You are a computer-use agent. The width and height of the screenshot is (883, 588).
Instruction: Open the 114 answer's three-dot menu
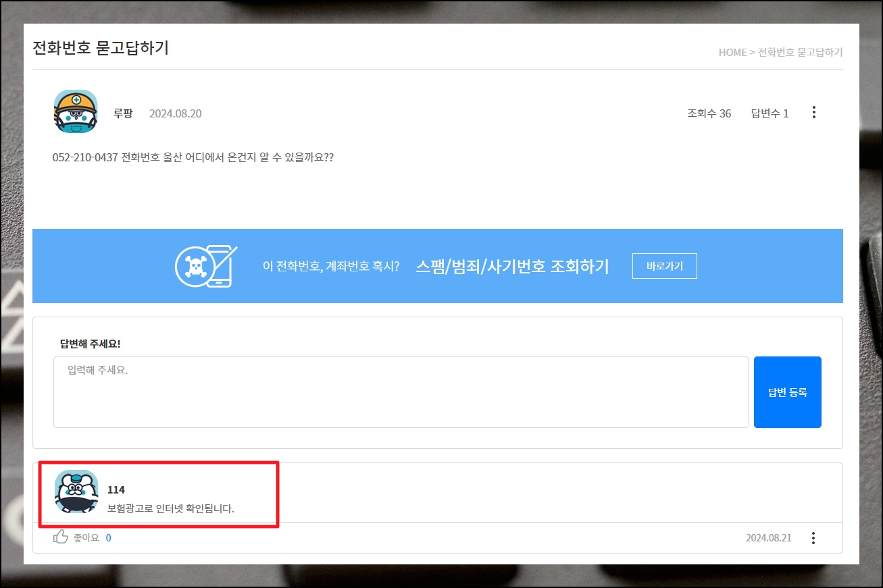[x=813, y=538]
